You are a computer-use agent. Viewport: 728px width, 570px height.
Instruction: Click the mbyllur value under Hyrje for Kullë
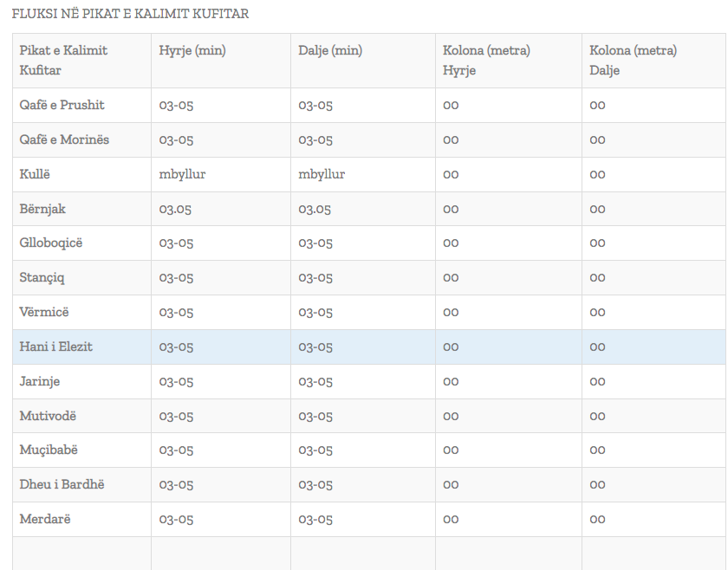click(x=182, y=174)
